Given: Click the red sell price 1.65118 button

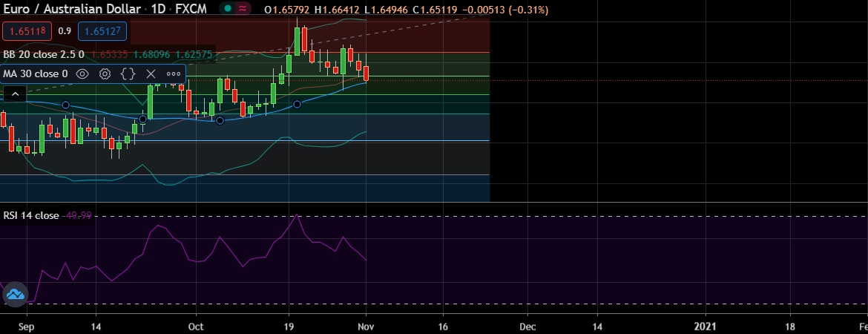Looking at the screenshot, I should tap(27, 31).
